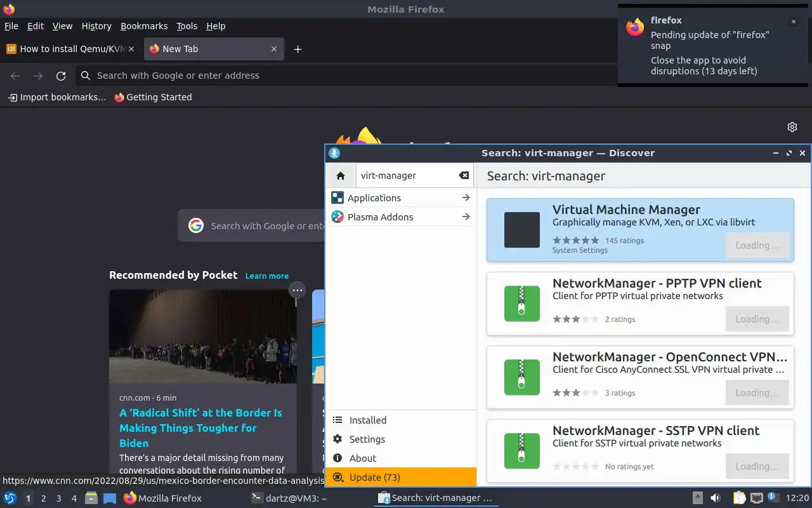Open the Update (73) section
The width and height of the screenshot is (812, 508).
[x=400, y=478]
